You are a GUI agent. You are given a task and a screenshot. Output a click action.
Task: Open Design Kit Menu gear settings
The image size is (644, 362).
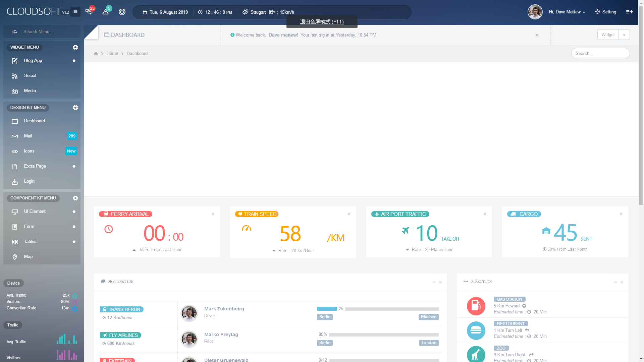75,108
